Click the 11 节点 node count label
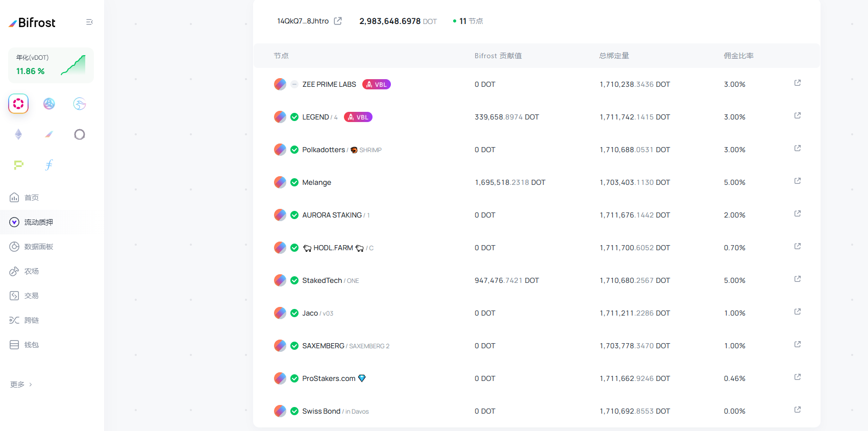The height and width of the screenshot is (431, 868). tap(468, 21)
